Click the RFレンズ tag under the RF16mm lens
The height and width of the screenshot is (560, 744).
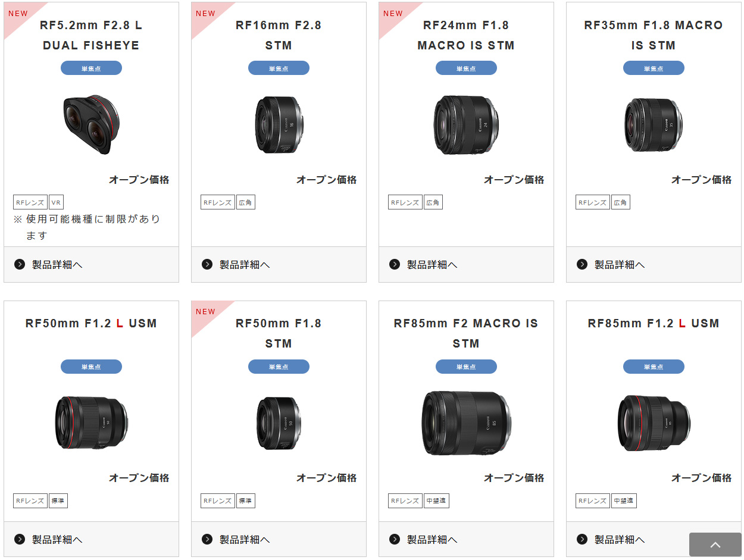(217, 202)
